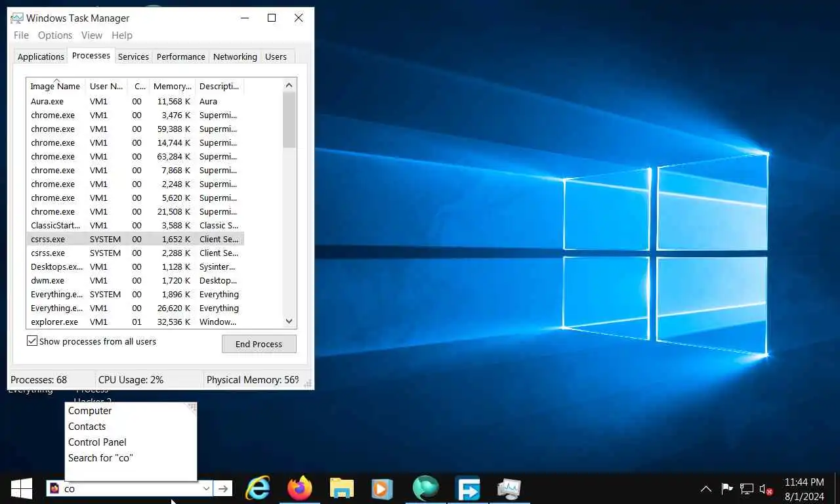
Task: Sort by the CPU column header
Action: [x=138, y=86]
